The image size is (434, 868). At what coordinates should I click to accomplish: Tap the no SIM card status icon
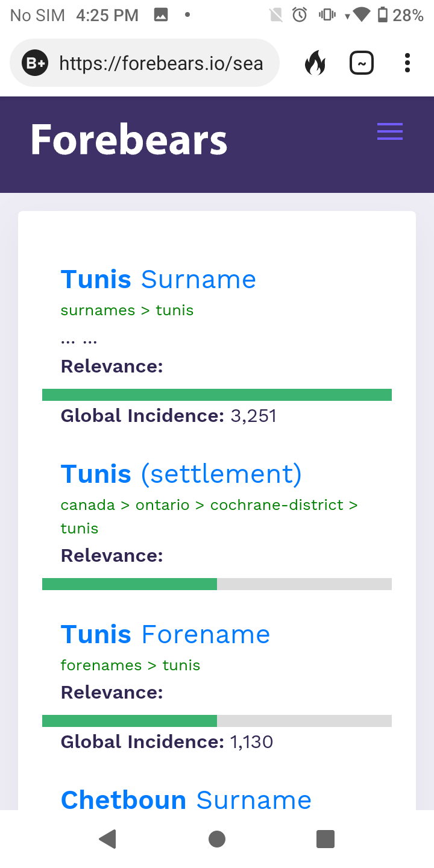(276, 15)
